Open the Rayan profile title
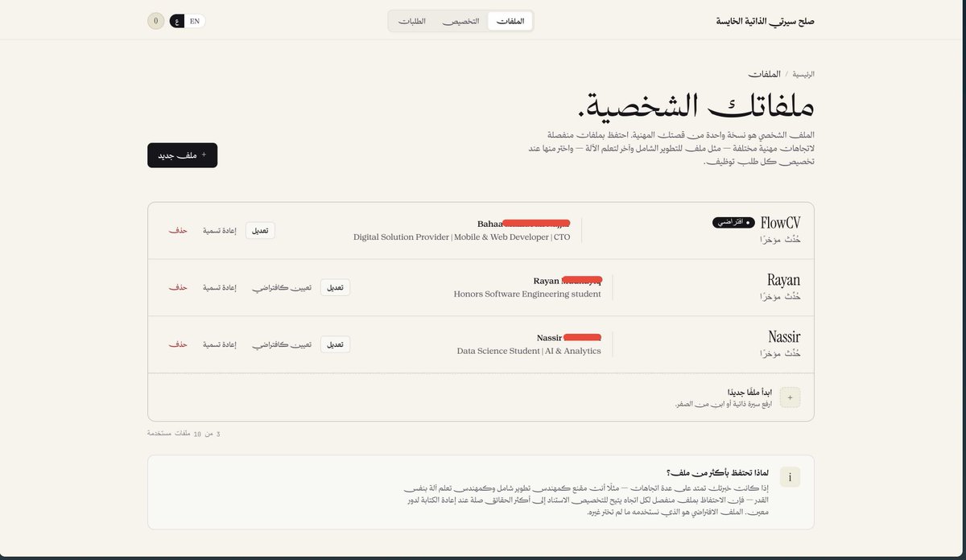Image resolution: width=966 pixels, height=560 pixels. tap(783, 280)
